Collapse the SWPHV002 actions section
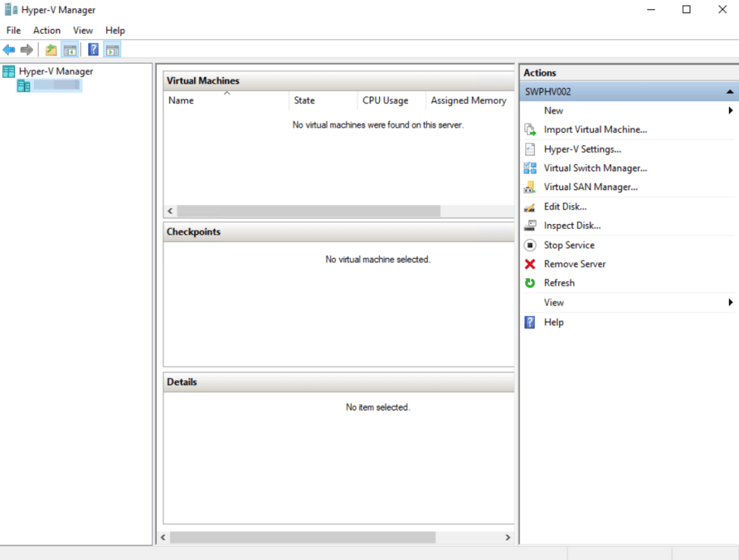 pos(730,92)
